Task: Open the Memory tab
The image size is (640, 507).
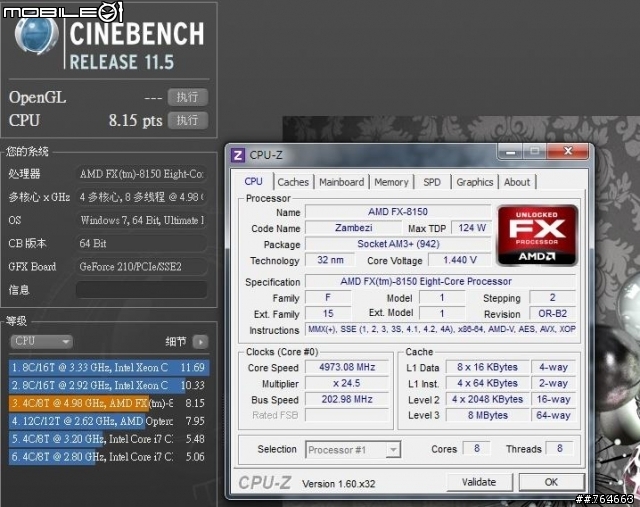Action: (x=391, y=182)
